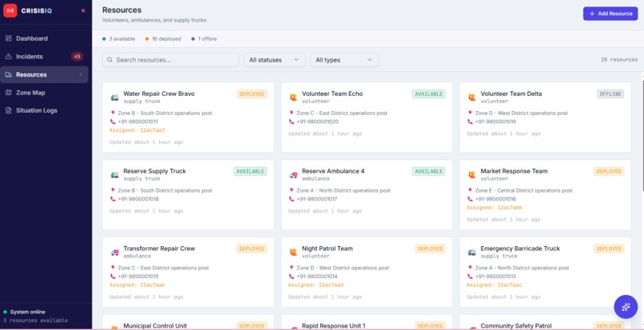Open the AI assistant sparkle button
Viewport: 644px width, 330px height.
[626, 307]
